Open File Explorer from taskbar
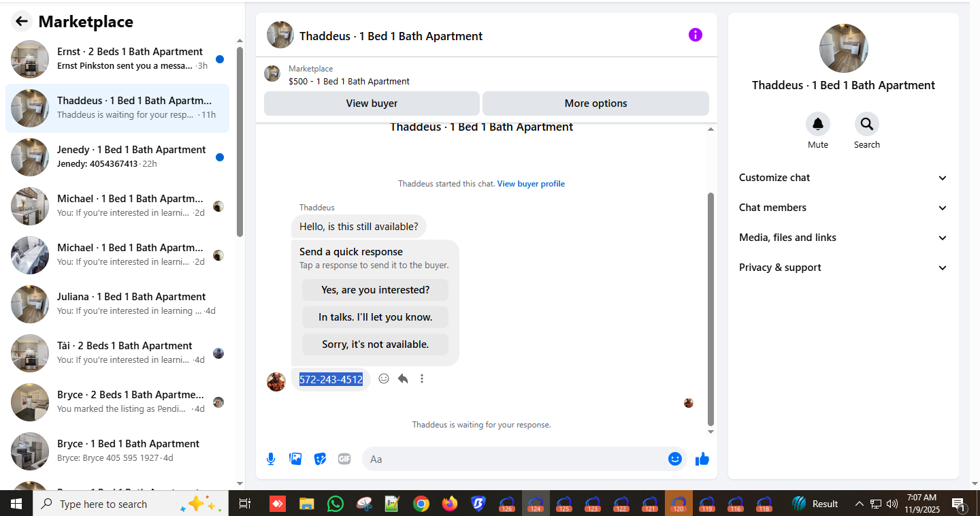The image size is (980, 516). pos(307,504)
